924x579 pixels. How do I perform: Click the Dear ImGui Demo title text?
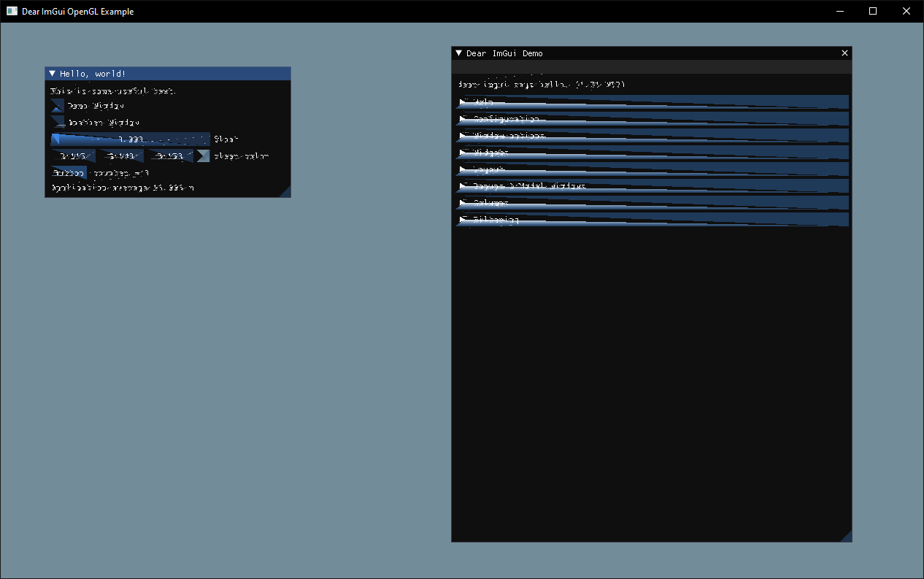(504, 53)
